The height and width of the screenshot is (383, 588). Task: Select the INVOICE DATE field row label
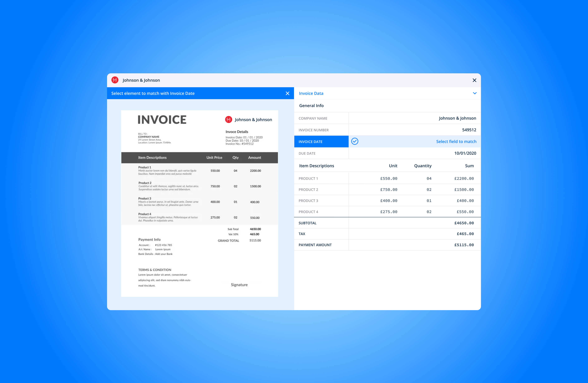click(321, 142)
